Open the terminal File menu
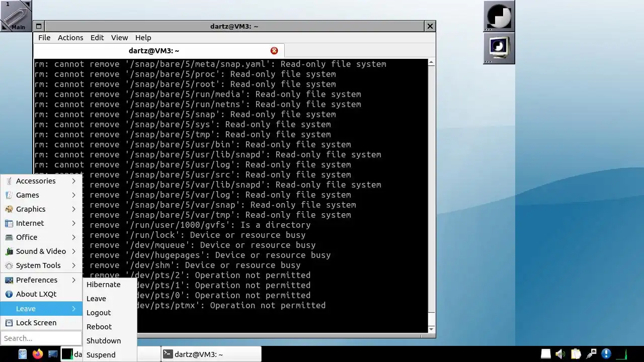This screenshot has height=362, width=644. pos(44,38)
